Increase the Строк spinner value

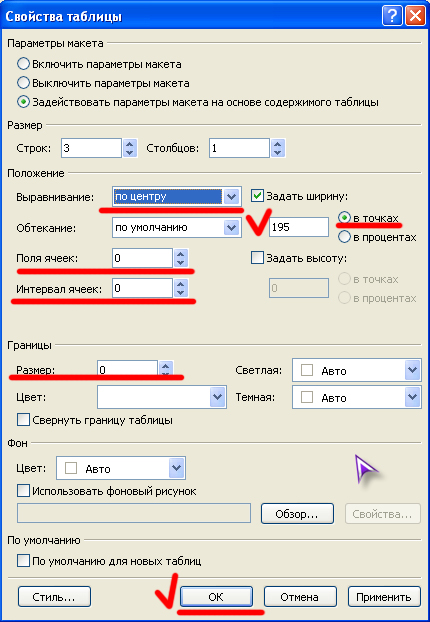tap(129, 143)
